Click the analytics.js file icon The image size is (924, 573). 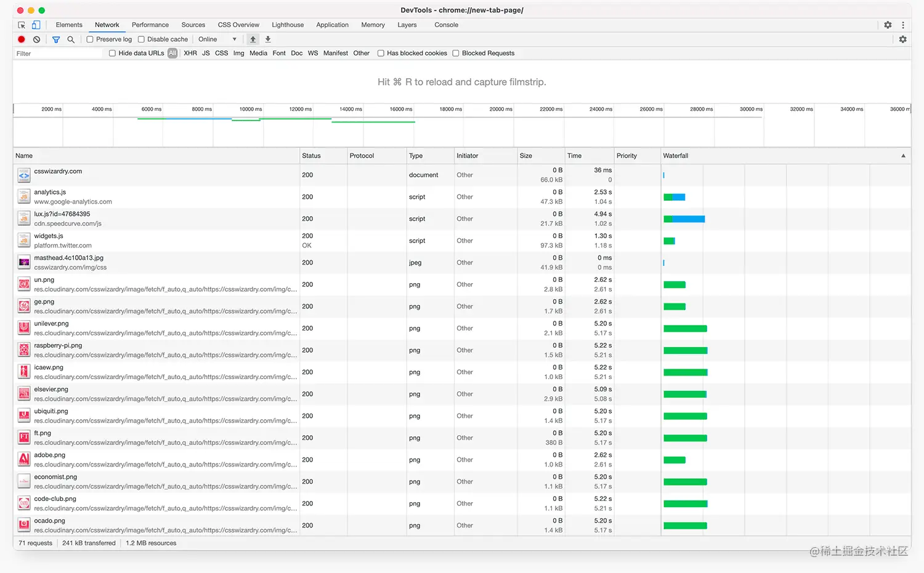[24, 197]
